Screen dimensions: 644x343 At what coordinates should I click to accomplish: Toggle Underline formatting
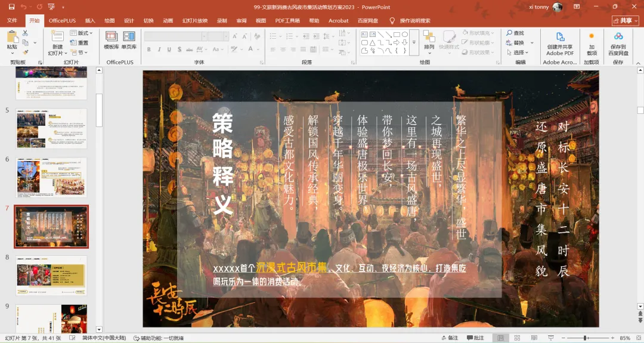169,50
